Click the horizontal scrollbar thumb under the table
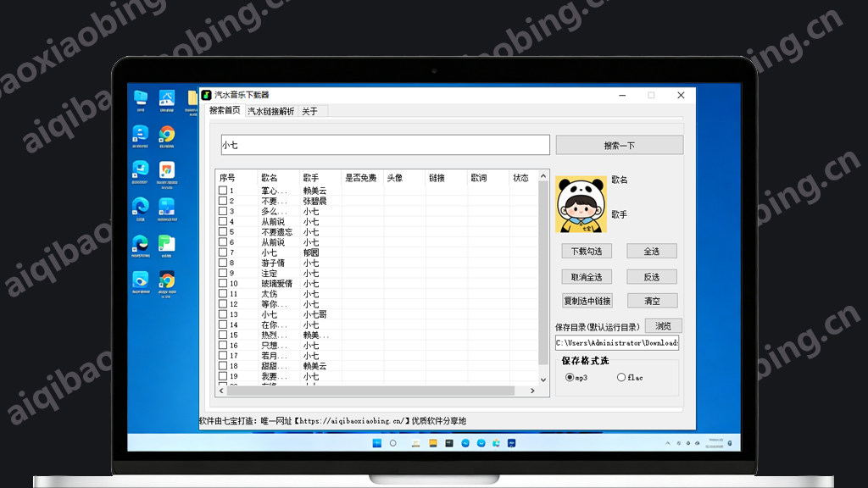868x488 pixels. [371, 391]
